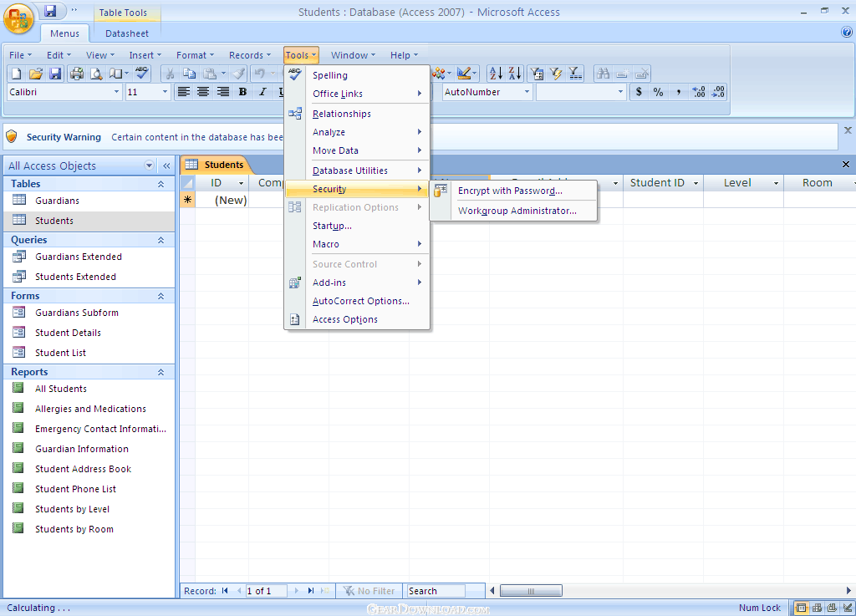The width and height of the screenshot is (856, 616).
Task: Click the Search box in record navigator
Action: tap(436, 591)
